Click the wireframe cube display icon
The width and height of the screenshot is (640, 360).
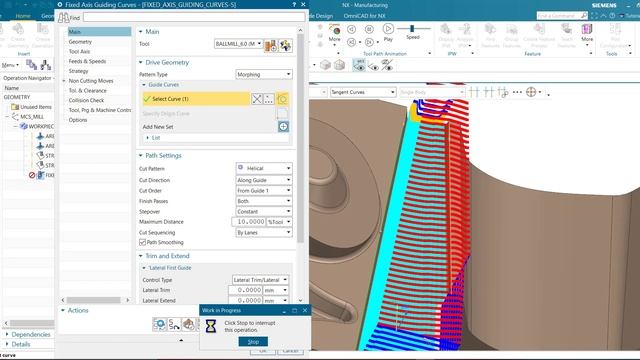[x=339, y=65]
